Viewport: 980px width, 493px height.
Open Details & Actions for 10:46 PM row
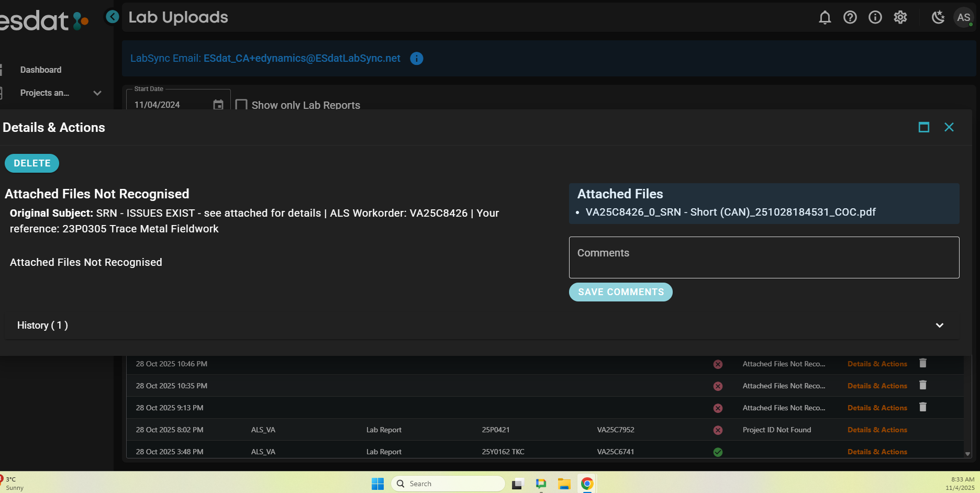pyautogui.click(x=877, y=364)
